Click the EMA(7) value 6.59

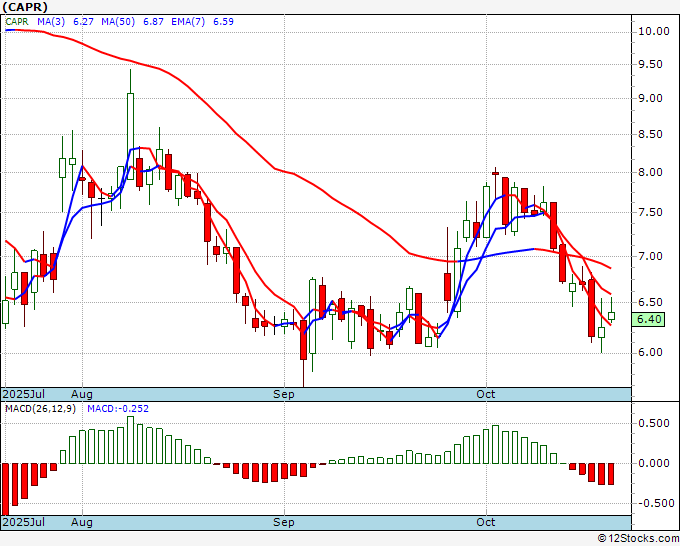[x=223, y=21]
